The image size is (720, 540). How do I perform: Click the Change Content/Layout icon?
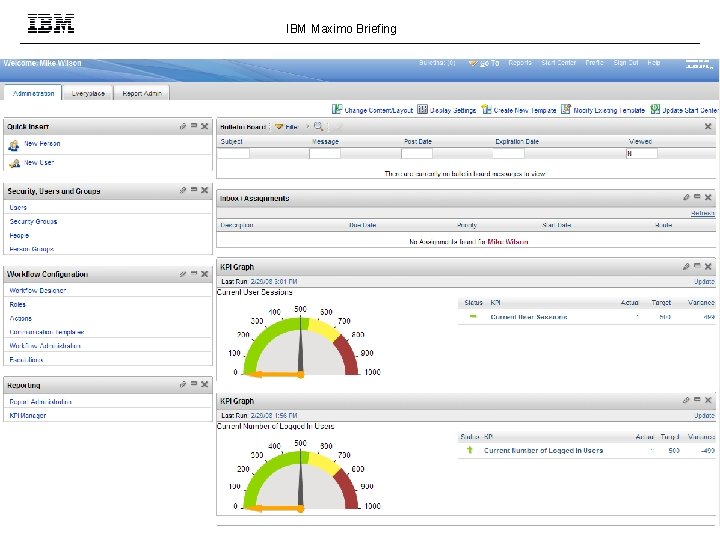[337, 109]
